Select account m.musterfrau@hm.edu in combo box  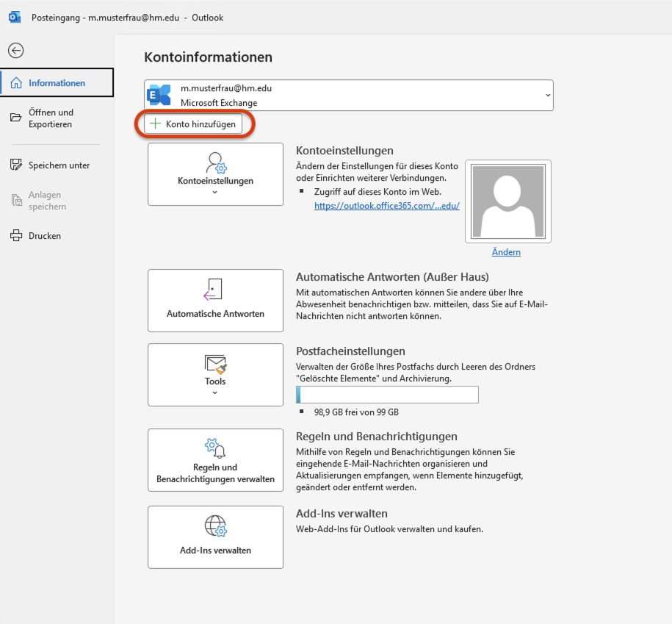point(348,96)
